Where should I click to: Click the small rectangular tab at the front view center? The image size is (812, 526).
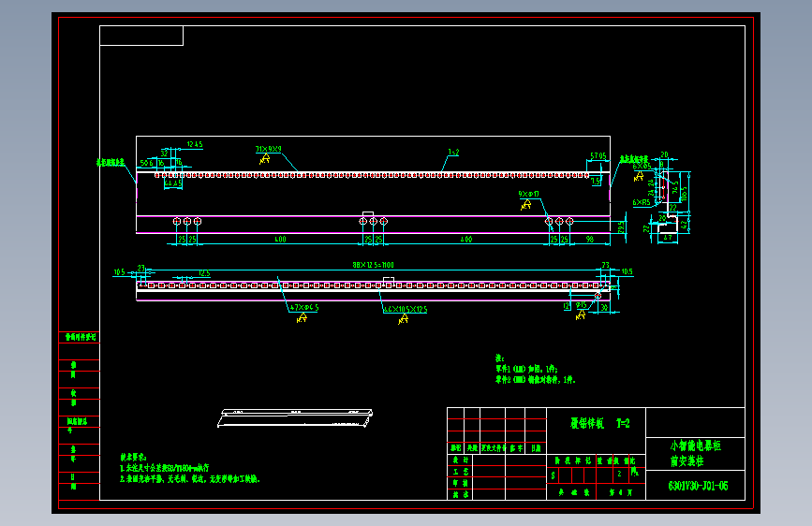368,213
